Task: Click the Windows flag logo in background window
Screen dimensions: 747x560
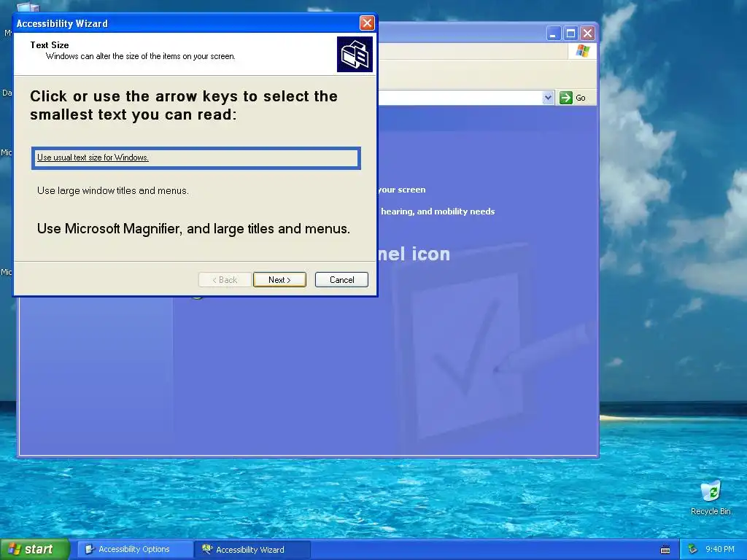Action: (582, 51)
